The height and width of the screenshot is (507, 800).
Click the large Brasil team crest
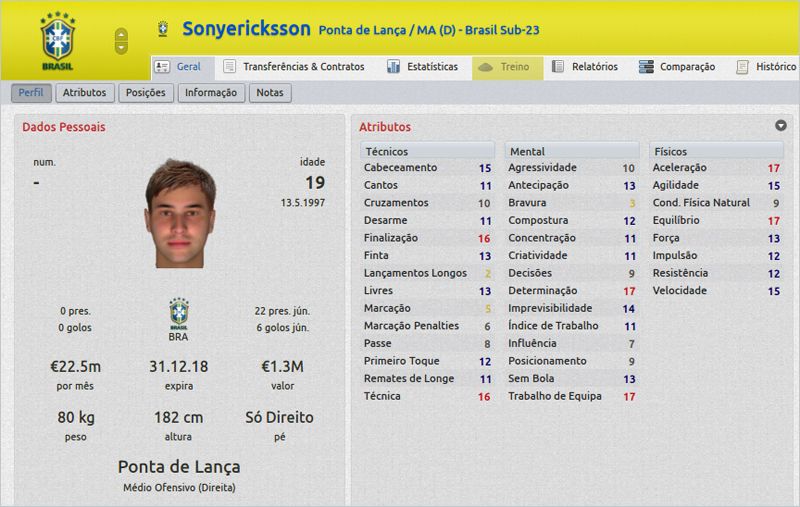pos(57,40)
